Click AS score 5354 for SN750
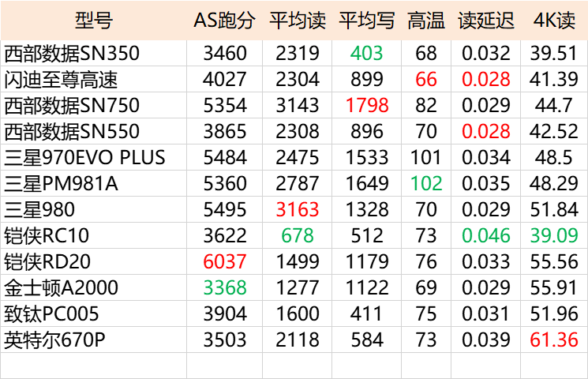The height and width of the screenshot is (379, 588). point(225,106)
